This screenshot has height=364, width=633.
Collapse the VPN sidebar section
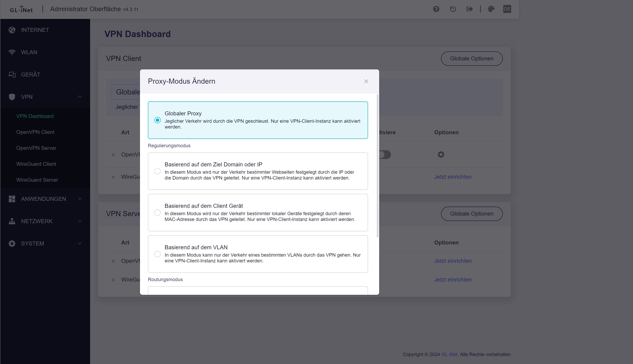point(80,97)
